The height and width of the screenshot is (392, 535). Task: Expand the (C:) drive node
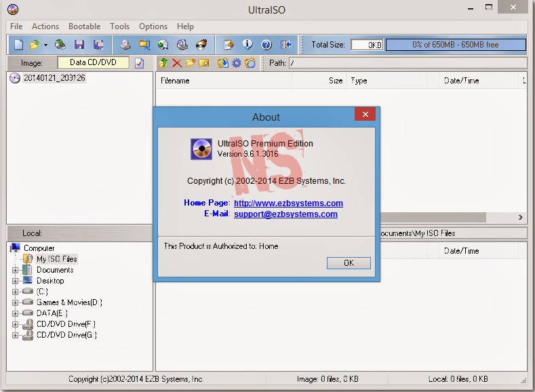pos(15,292)
